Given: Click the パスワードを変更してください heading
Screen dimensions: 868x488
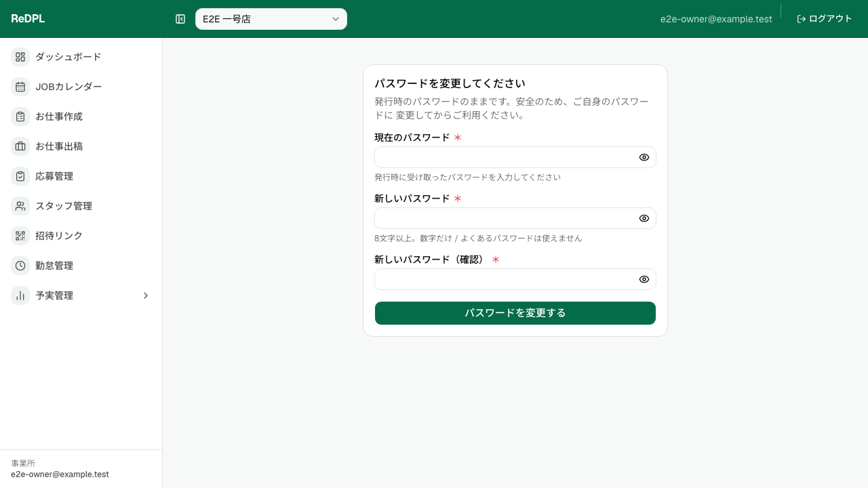Looking at the screenshot, I should [x=450, y=83].
